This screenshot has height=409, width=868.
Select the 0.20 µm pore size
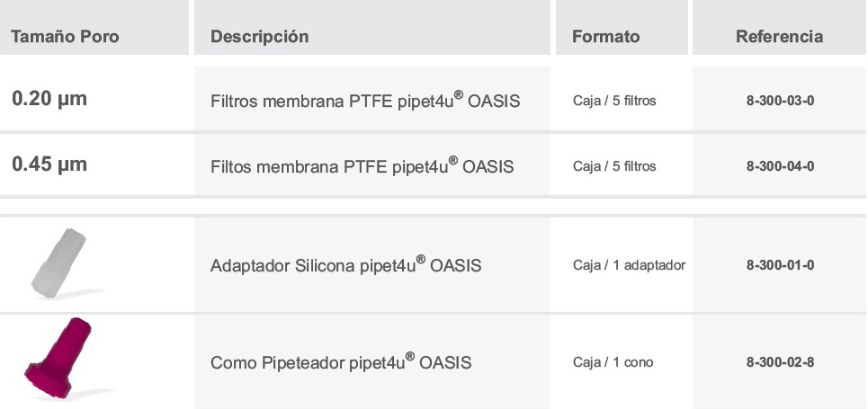click(x=49, y=99)
